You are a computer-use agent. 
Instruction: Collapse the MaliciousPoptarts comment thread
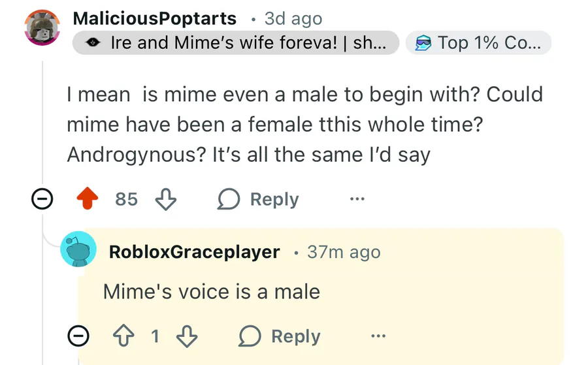coord(43,199)
